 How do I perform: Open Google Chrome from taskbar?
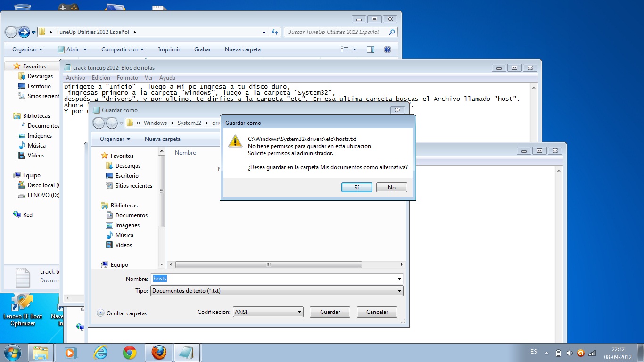[x=130, y=353]
